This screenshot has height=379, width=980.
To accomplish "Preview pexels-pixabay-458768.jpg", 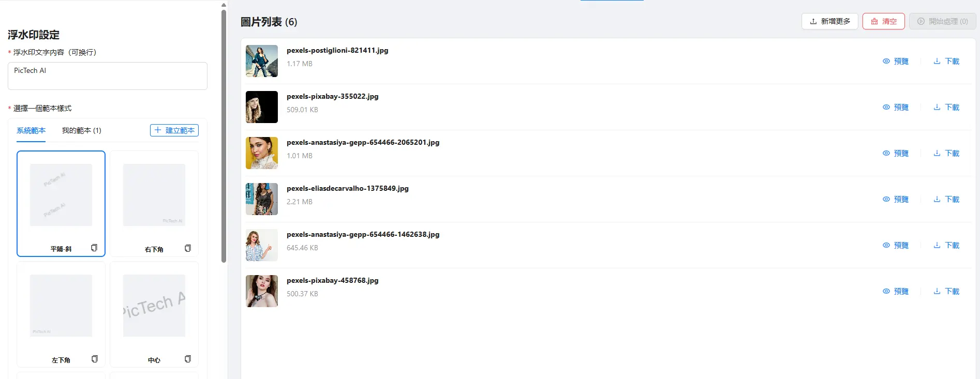I will coord(896,291).
